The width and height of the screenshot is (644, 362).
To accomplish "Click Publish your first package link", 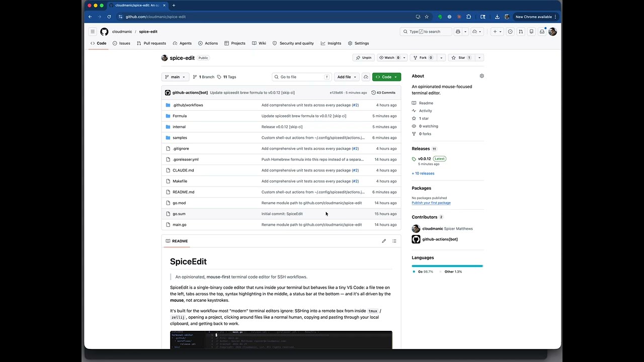I will pyautogui.click(x=431, y=203).
